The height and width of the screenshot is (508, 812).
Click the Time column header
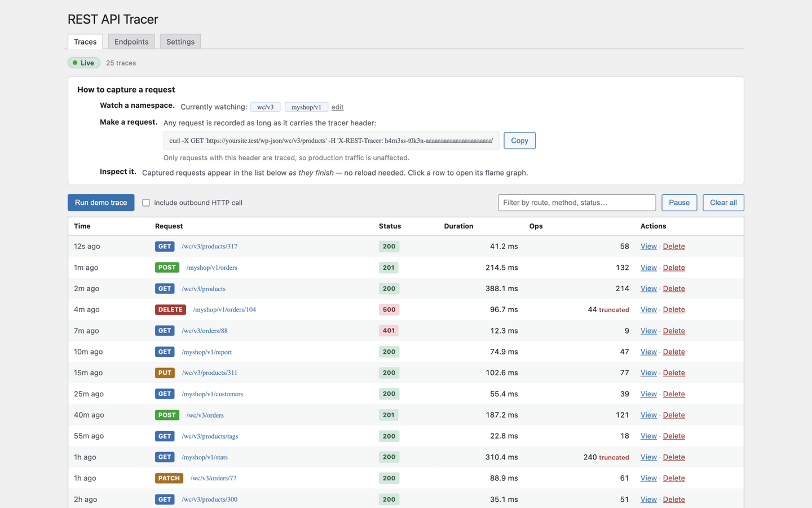pos(82,226)
